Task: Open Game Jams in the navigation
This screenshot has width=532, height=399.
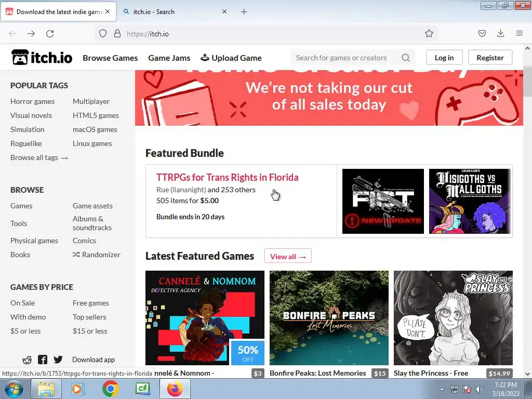Action: tap(169, 58)
